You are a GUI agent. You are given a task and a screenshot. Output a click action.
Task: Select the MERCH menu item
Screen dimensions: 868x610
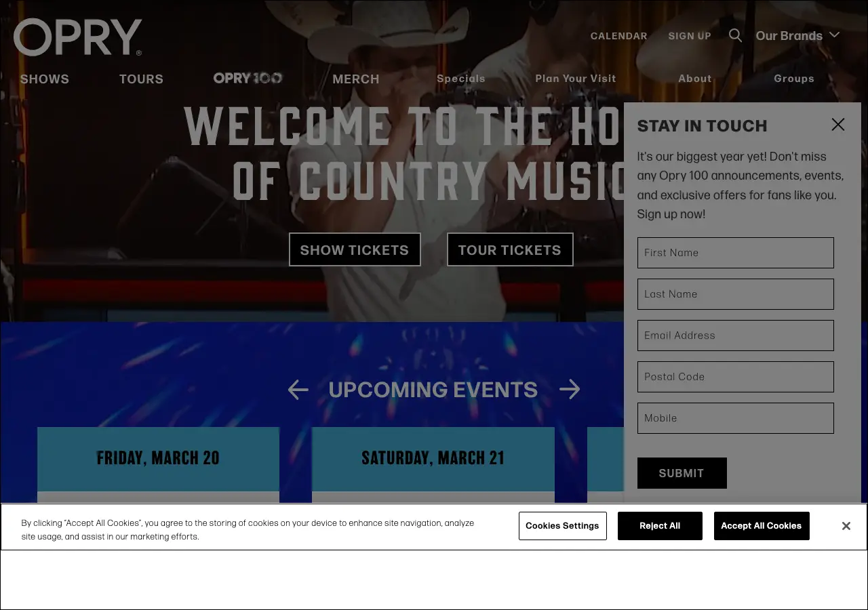click(x=356, y=79)
